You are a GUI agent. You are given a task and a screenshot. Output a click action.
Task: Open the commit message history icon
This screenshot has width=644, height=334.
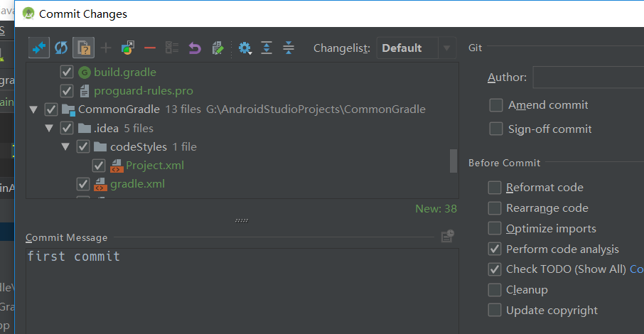[447, 237]
